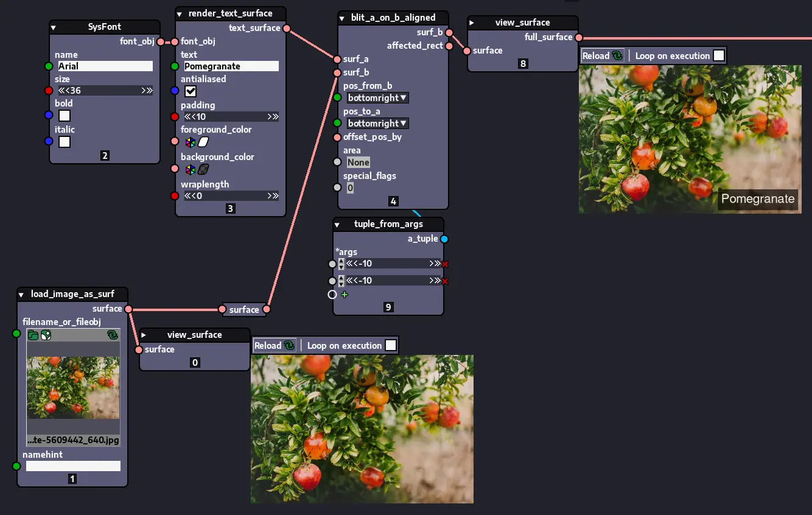Click the None button under area
Screen dimensions: 812x515
(x=359, y=163)
